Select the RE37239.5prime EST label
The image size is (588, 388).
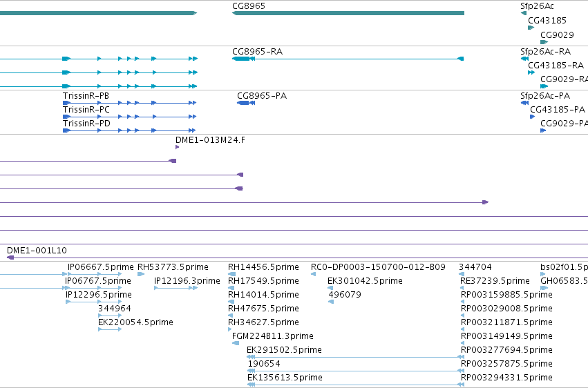click(x=495, y=281)
